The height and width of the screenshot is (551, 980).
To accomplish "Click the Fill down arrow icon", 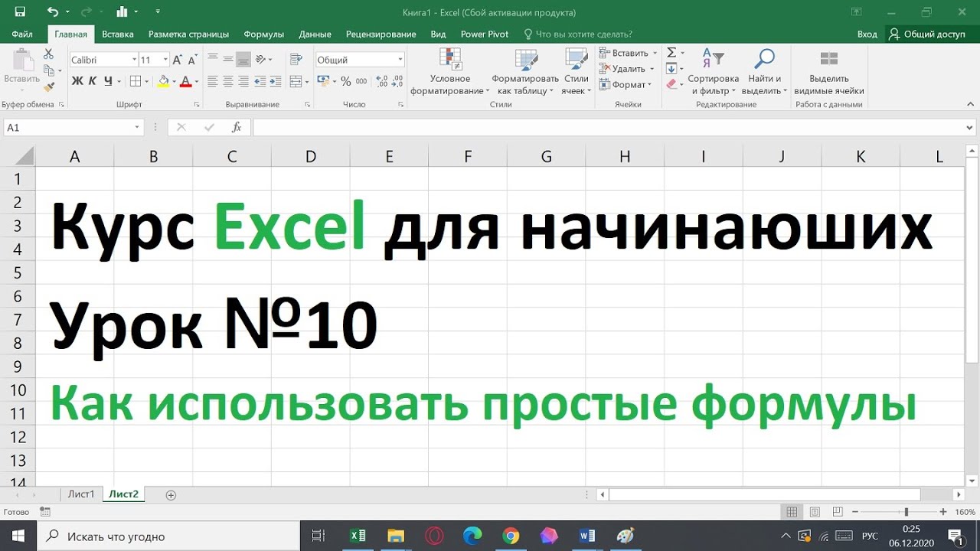I will tap(671, 69).
